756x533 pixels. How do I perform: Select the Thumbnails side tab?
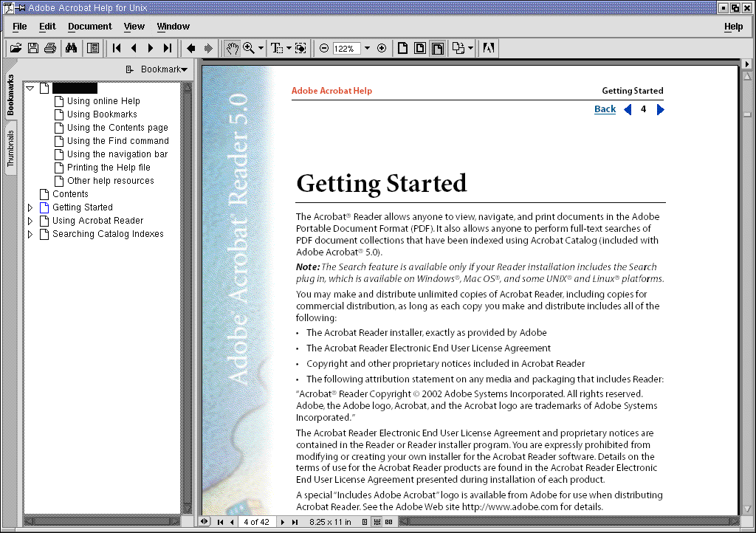[10, 148]
